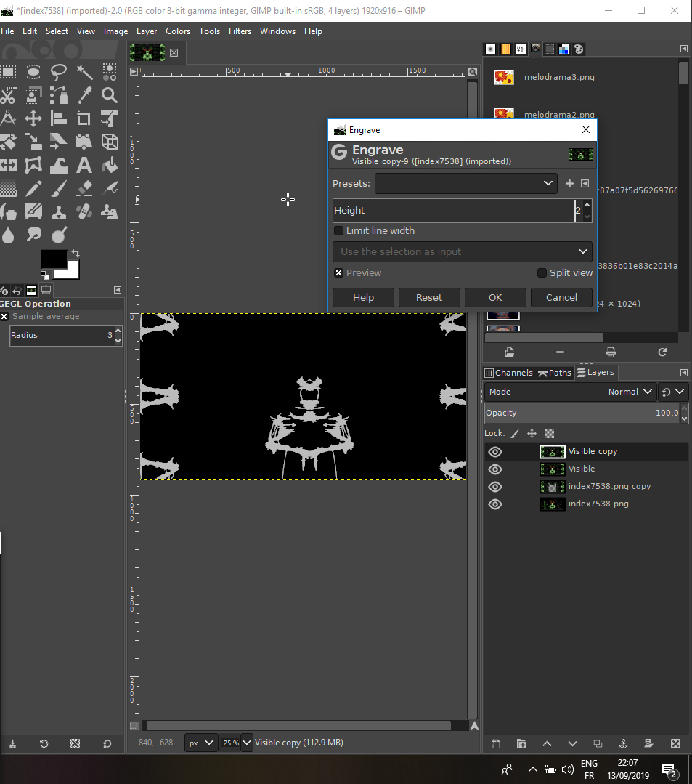
Task: Enable Split view in Engrave dialog
Action: (x=542, y=273)
